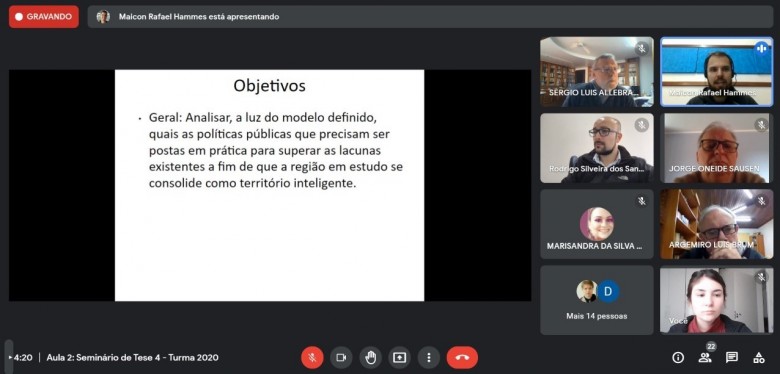Click 'Malcon Rafael Hammes está apresentando' banner text

click(199, 16)
